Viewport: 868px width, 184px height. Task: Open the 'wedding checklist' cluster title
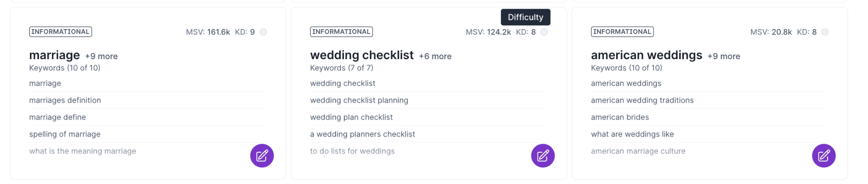coord(362,55)
